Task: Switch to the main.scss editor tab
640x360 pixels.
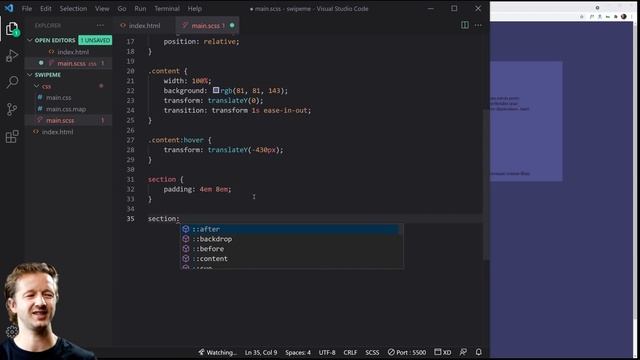Action: (208, 25)
